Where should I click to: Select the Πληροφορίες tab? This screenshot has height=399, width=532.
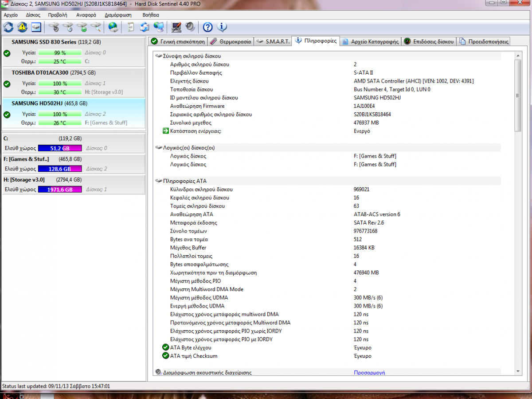pos(316,41)
